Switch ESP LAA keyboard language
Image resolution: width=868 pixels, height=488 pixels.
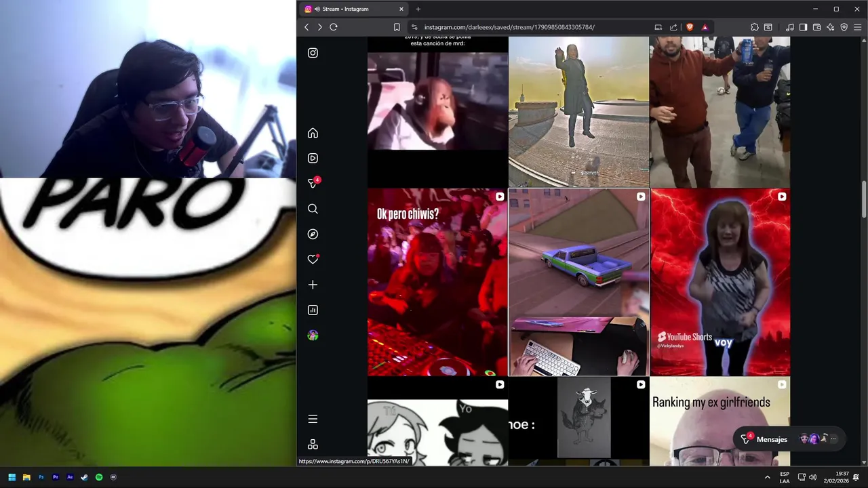(x=785, y=477)
